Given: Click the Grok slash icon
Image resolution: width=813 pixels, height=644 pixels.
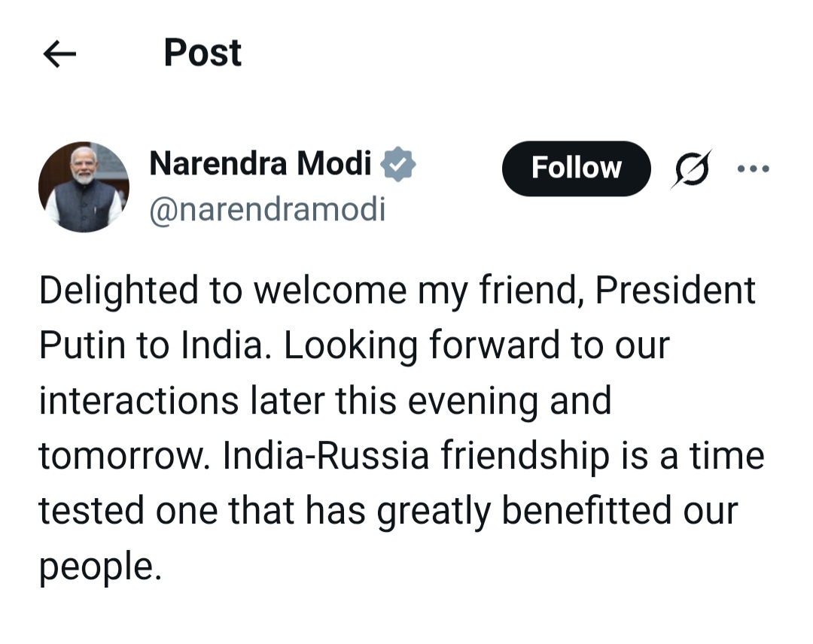Looking at the screenshot, I should [691, 169].
